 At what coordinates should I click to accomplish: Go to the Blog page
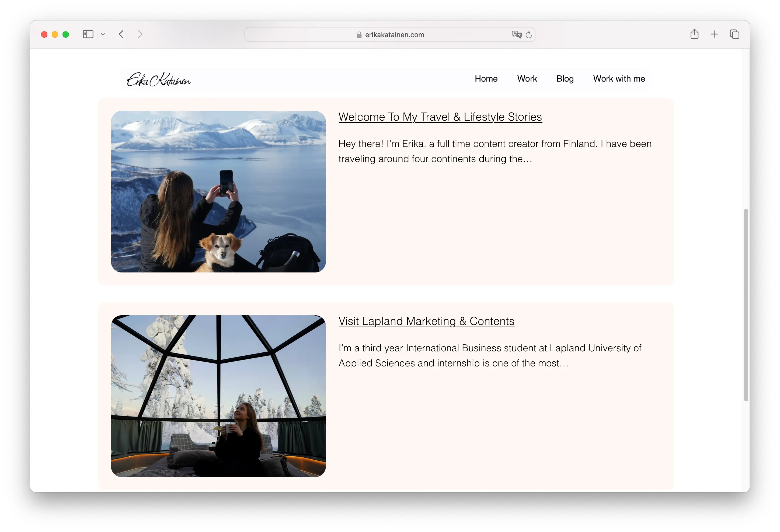(565, 79)
